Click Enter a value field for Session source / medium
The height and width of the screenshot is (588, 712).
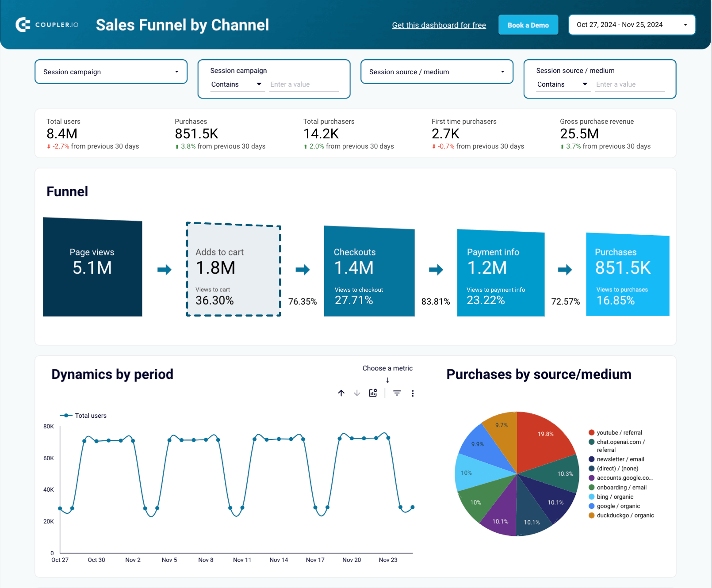click(630, 84)
